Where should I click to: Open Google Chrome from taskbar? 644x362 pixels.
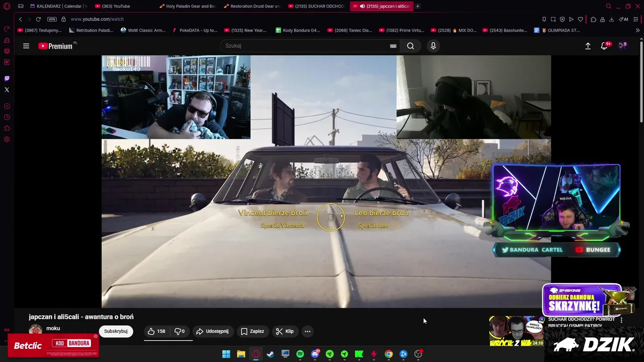(388, 354)
